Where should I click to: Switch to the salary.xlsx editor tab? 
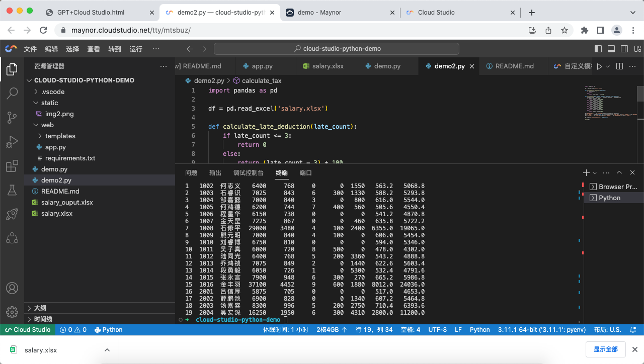coord(328,66)
